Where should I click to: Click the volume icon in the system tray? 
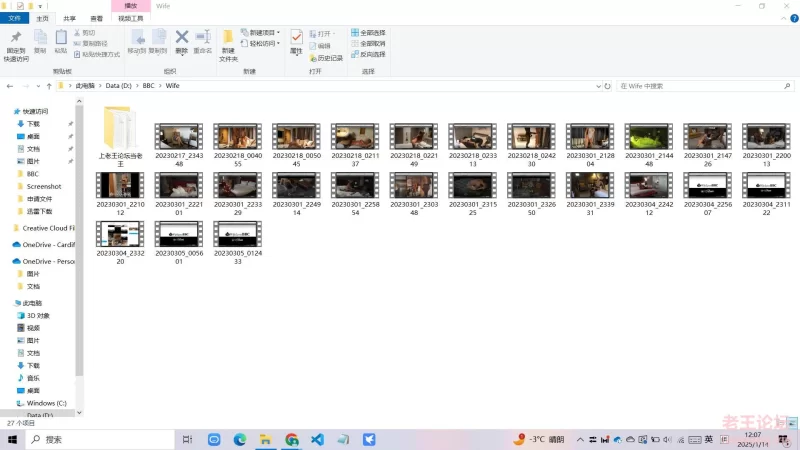[667, 439]
